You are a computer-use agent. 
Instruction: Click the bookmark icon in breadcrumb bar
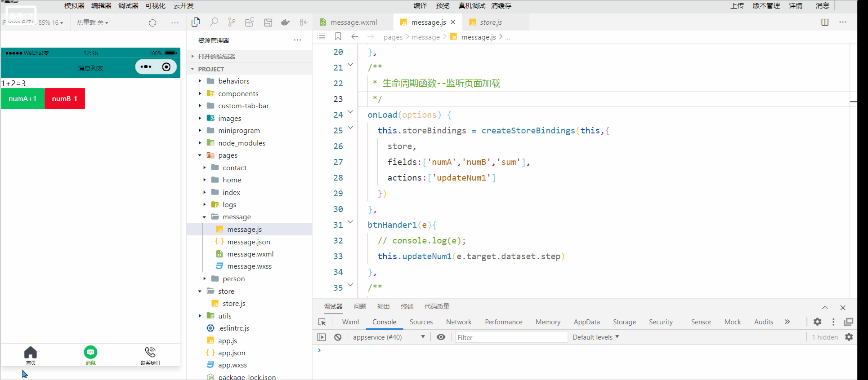[x=338, y=37]
